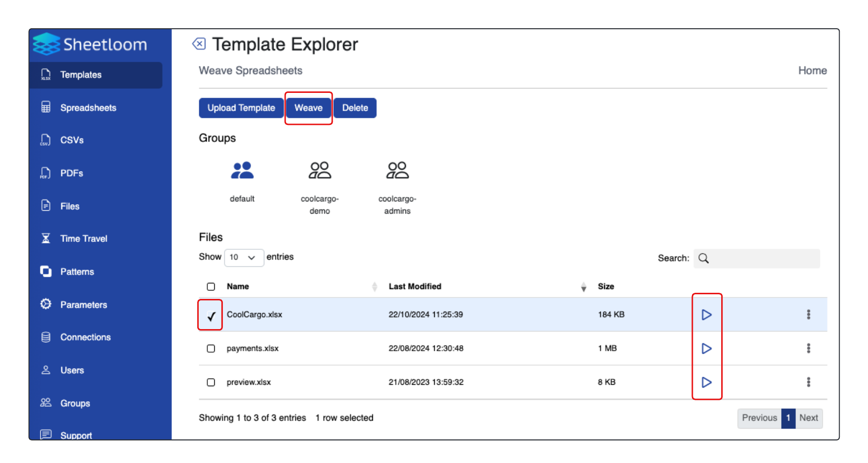Click the preview.xlsx file name
This screenshot has height=463, width=868.
click(x=249, y=382)
